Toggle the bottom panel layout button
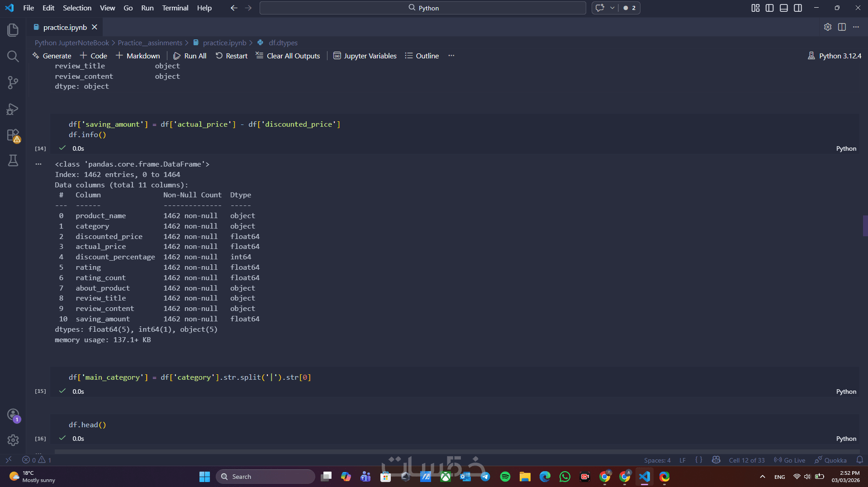Image resolution: width=868 pixels, height=487 pixels. 784,8
